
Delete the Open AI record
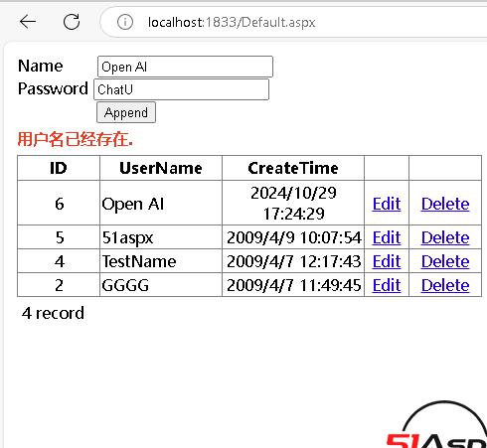[x=445, y=204]
